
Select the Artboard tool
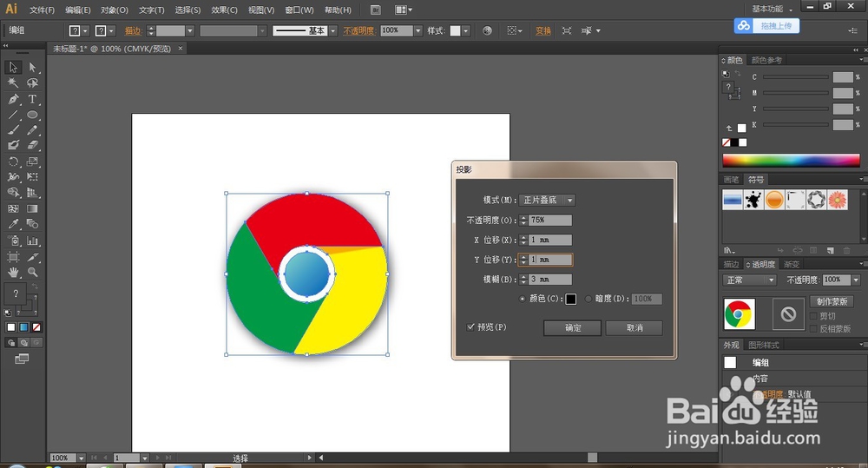click(x=13, y=257)
